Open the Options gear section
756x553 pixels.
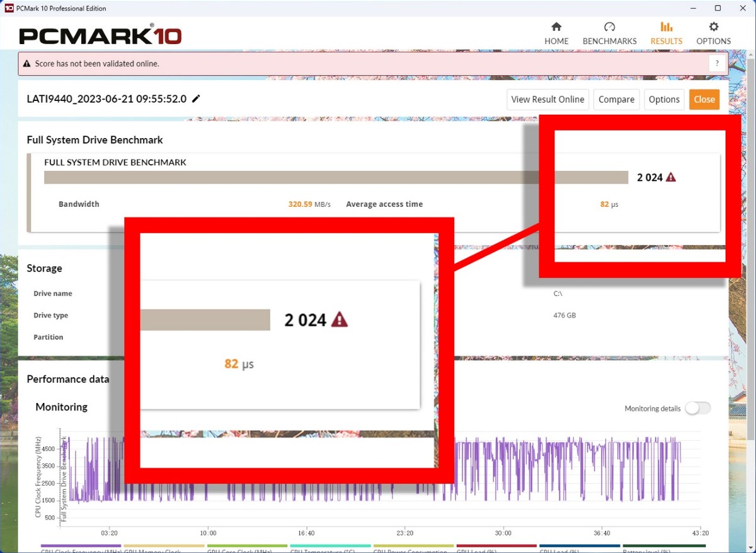click(x=713, y=33)
